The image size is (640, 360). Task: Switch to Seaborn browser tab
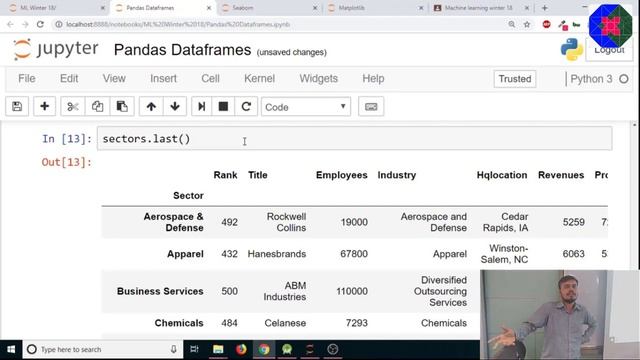coord(269,8)
